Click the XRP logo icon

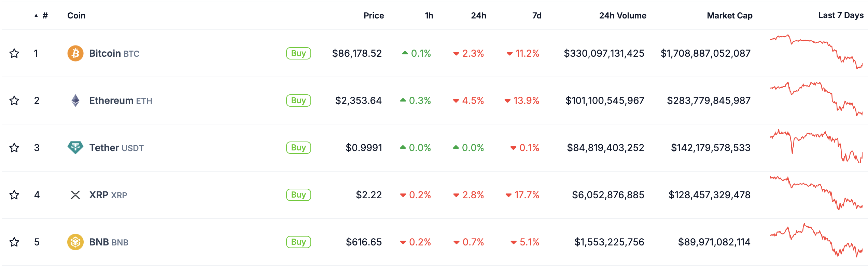click(75, 195)
